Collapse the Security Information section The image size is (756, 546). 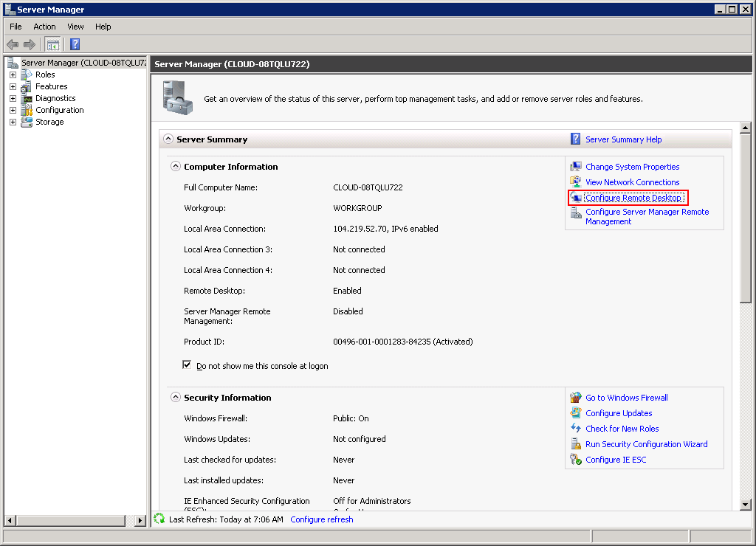pyautogui.click(x=176, y=397)
